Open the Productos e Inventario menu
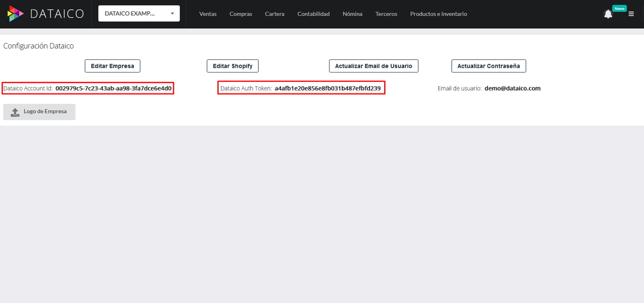Screen dimensions: 644x303 (439, 14)
